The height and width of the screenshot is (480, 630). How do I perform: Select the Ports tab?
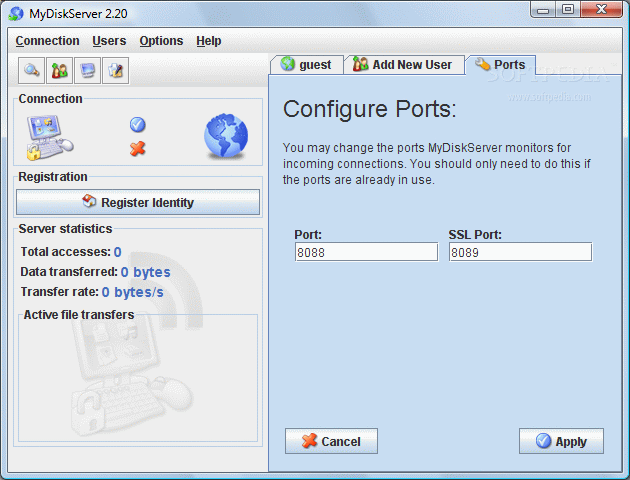point(501,65)
